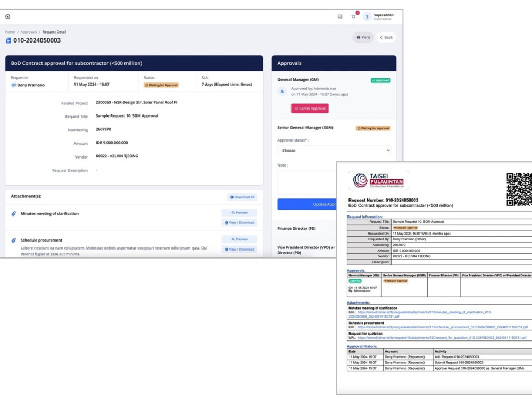
Task: Open notifications gear icon with red badge
Action: [x=354, y=16]
